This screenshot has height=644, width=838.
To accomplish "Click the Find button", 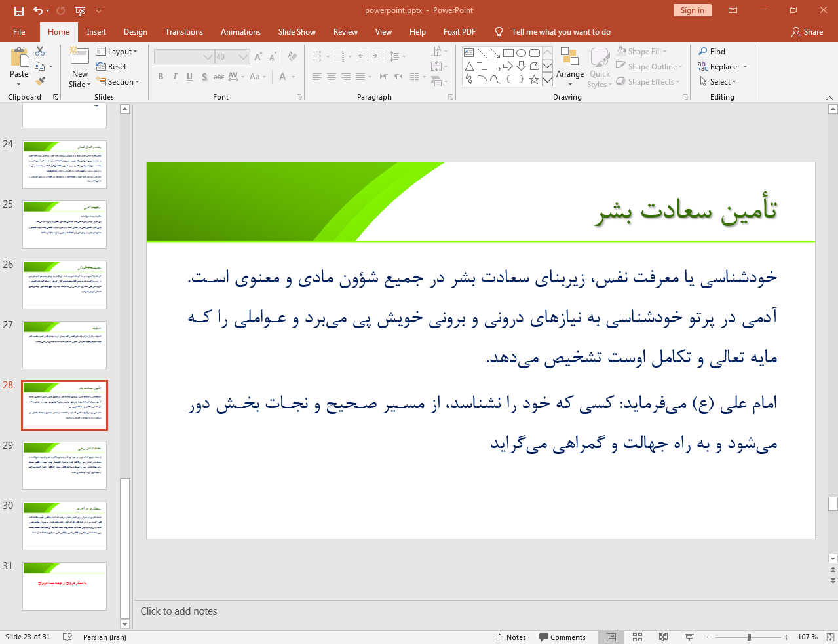I will [712, 51].
